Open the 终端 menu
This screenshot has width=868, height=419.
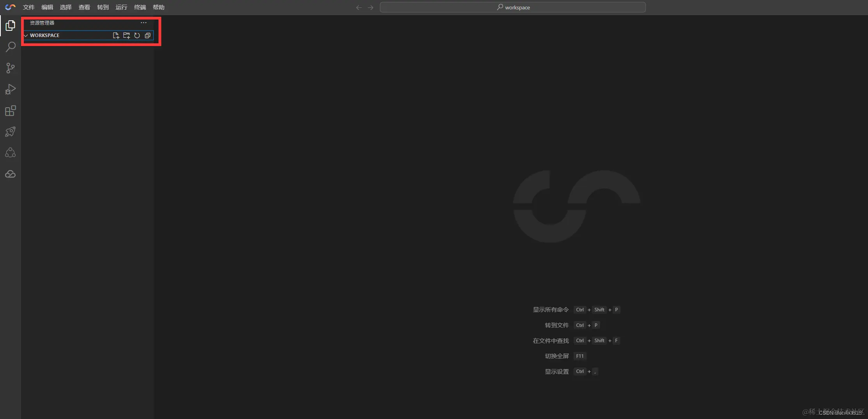tap(140, 7)
